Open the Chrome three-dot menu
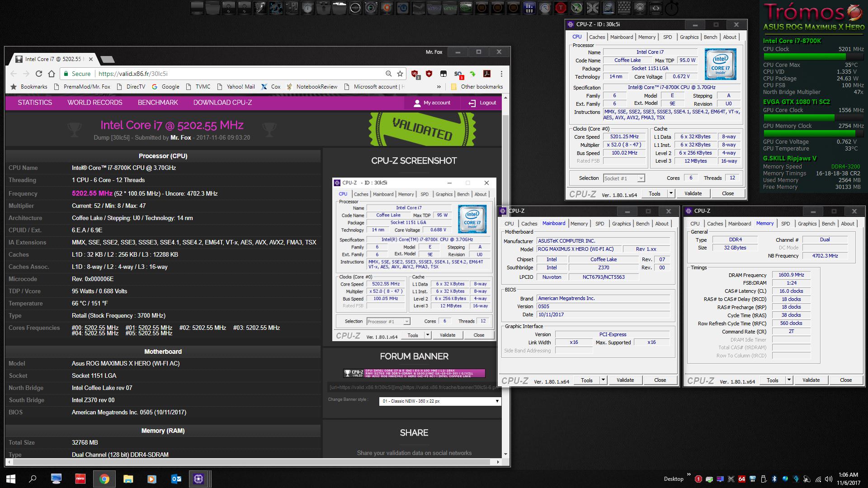 (x=501, y=74)
